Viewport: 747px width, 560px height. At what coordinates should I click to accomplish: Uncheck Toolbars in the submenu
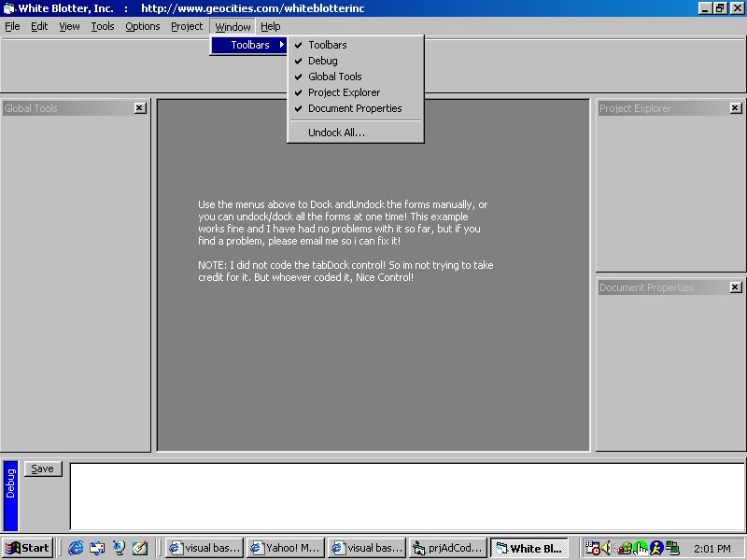click(328, 45)
